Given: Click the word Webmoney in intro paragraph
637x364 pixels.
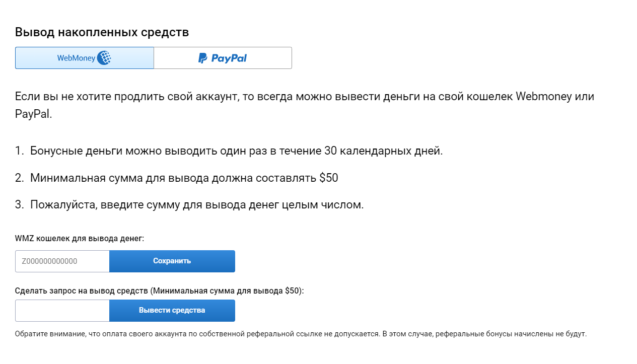Looking at the screenshot, I should pyautogui.click(x=543, y=97).
